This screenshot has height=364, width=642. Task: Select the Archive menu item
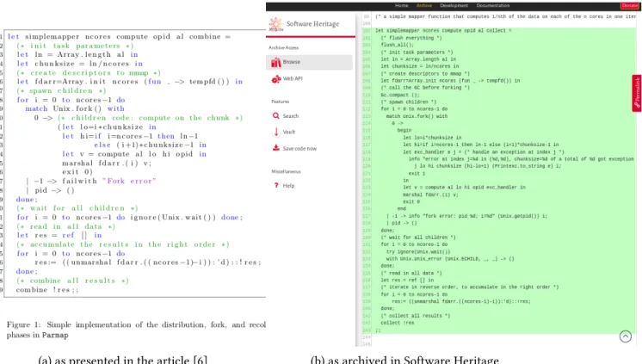tap(424, 5)
